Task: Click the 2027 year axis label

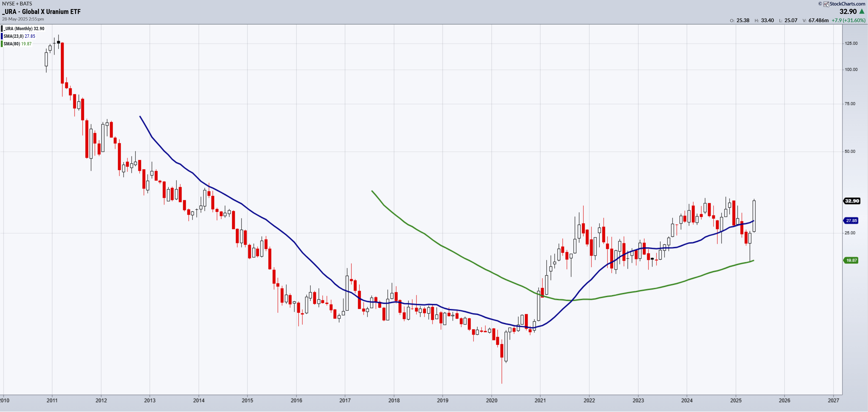Action: click(x=833, y=401)
